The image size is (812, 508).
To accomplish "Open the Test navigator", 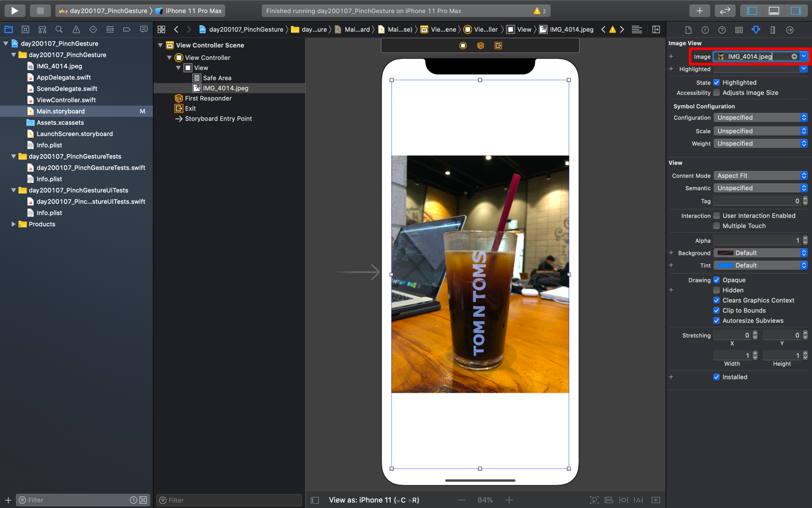I will pyautogui.click(x=93, y=29).
